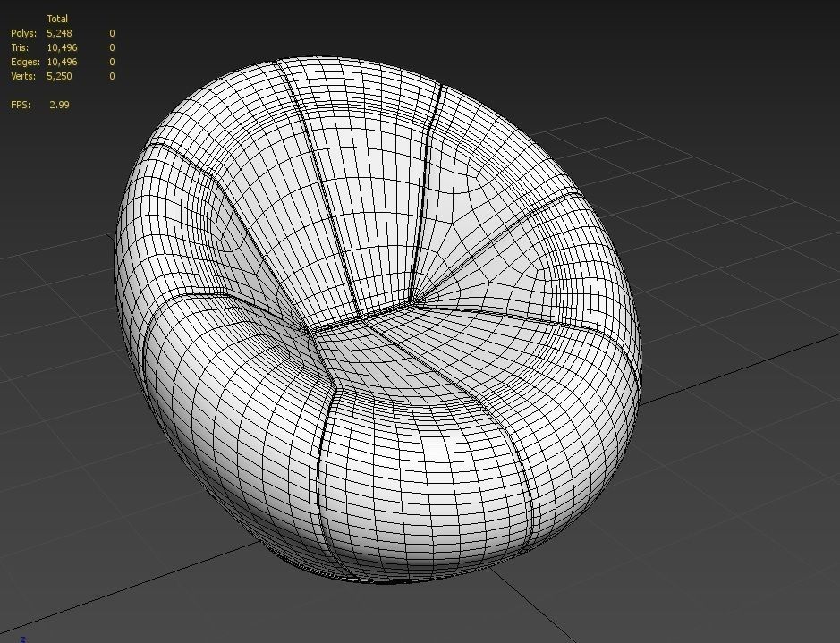Click the Edges label in statistics
840x643 pixels.
(25, 62)
